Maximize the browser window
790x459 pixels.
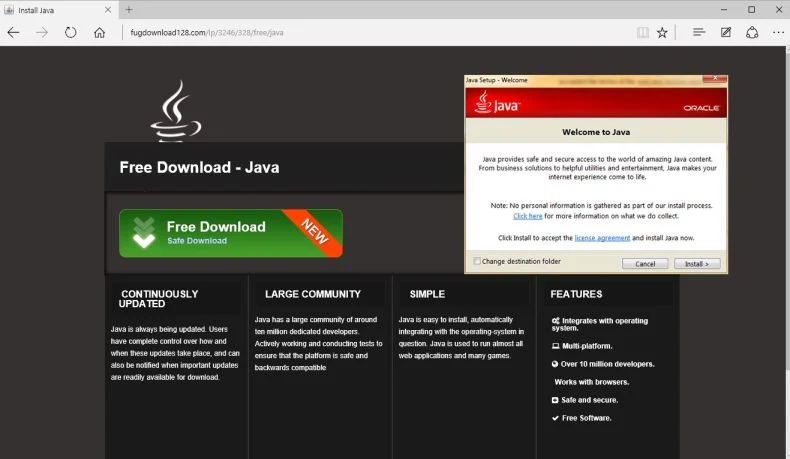pyautogui.click(x=751, y=10)
